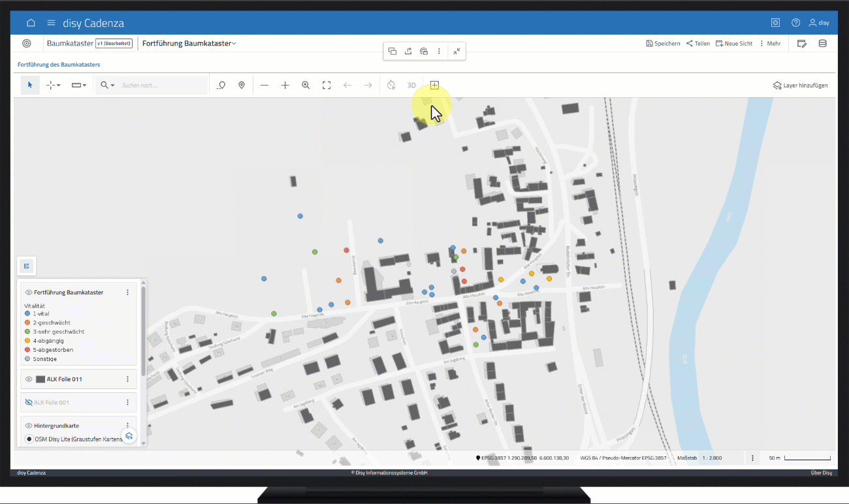849x504 pixels.
Task: Open the search type magnifier dropdown
Action: pos(107,86)
